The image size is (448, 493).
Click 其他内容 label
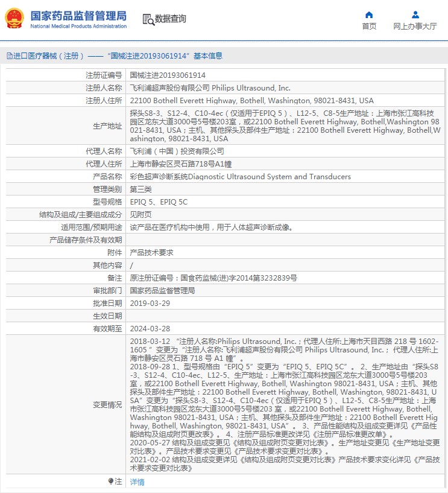tap(107, 266)
